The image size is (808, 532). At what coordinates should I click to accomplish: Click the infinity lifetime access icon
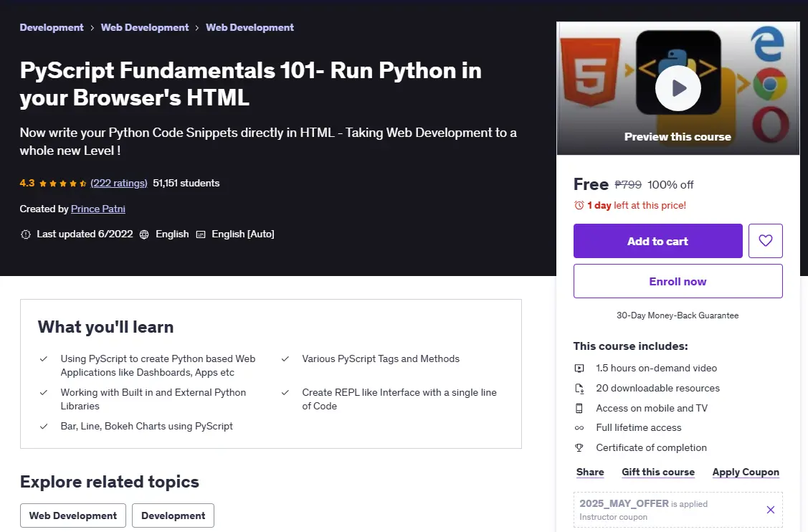(579, 428)
